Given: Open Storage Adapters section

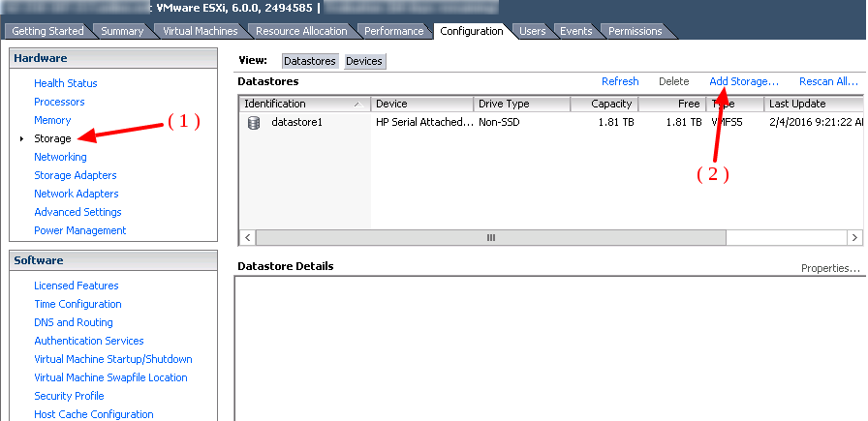Looking at the screenshot, I should click(x=75, y=175).
